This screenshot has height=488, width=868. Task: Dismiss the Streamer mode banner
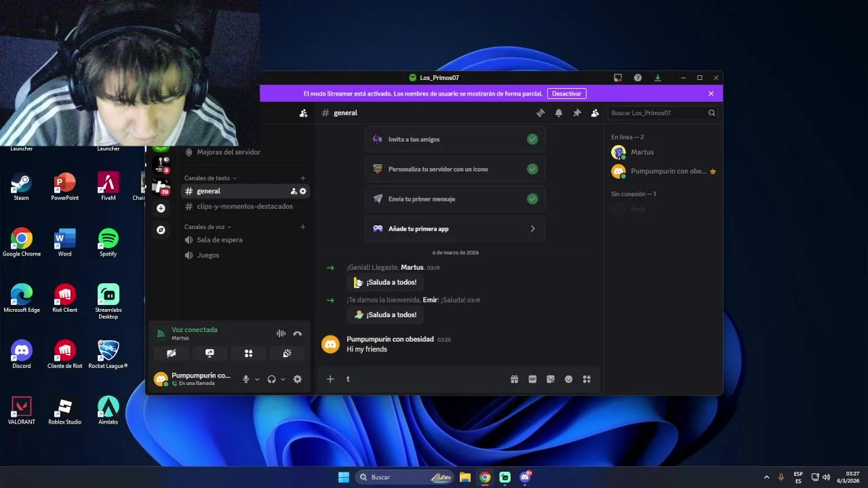point(711,94)
